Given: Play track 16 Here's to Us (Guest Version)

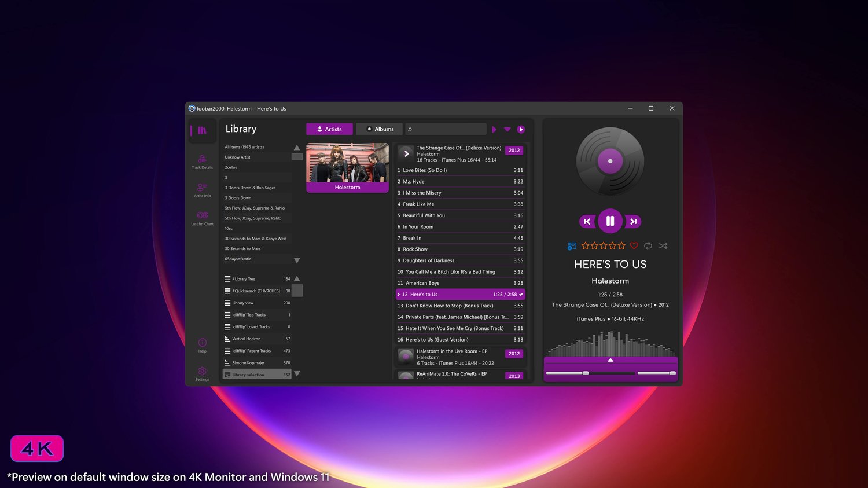Looking at the screenshot, I should tap(460, 340).
